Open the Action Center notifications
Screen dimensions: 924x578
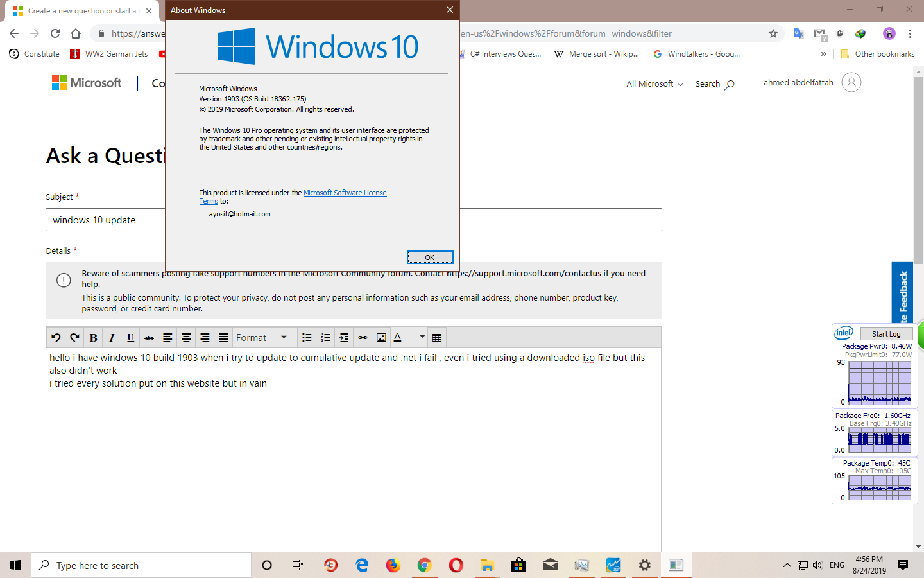pyautogui.click(x=903, y=565)
